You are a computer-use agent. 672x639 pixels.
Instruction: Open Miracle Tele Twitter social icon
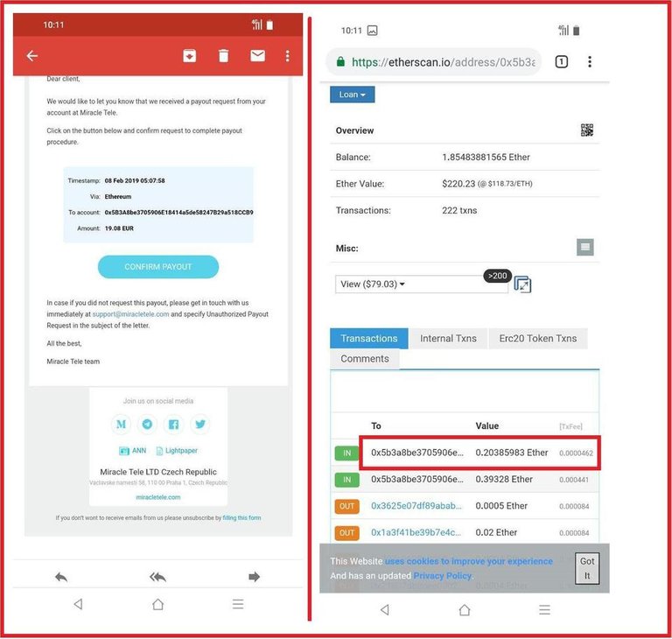click(200, 425)
